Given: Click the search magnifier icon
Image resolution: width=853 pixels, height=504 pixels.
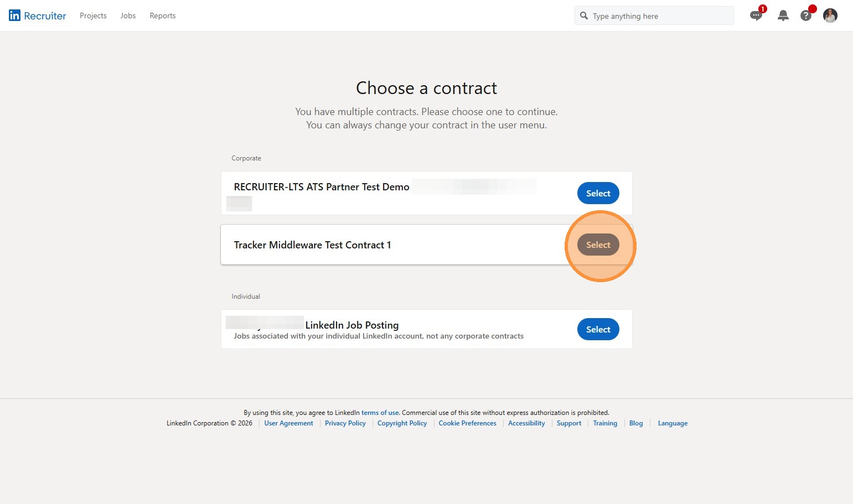Looking at the screenshot, I should [583, 16].
